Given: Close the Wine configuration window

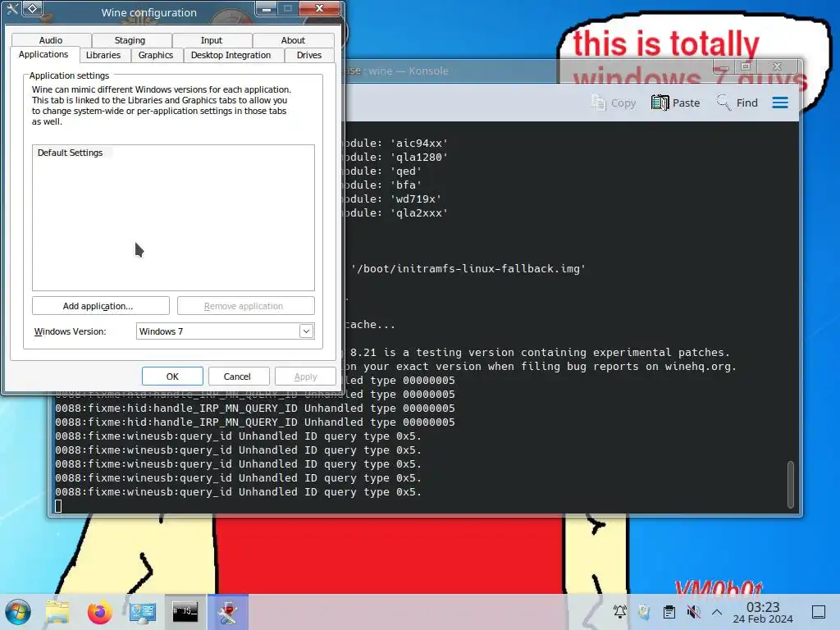Looking at the screenshot, I should [319, 8].
